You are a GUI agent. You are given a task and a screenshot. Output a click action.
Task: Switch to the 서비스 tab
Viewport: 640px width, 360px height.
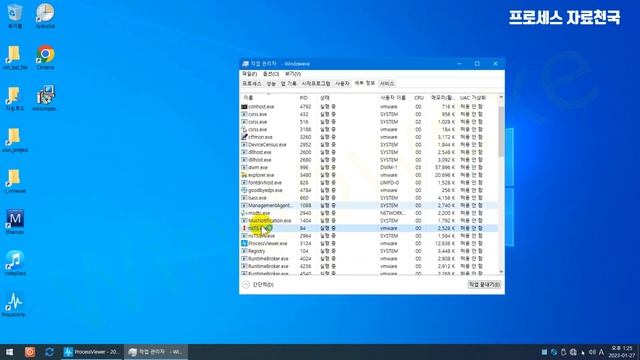(387, 83)
